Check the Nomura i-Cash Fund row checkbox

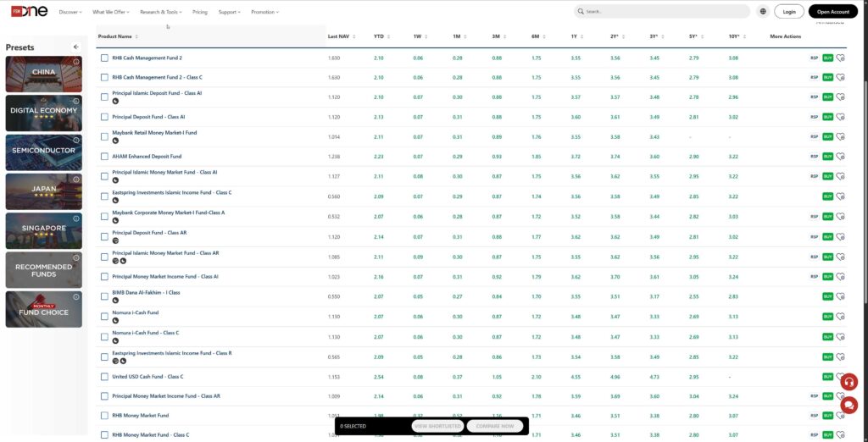coord(105,317)
